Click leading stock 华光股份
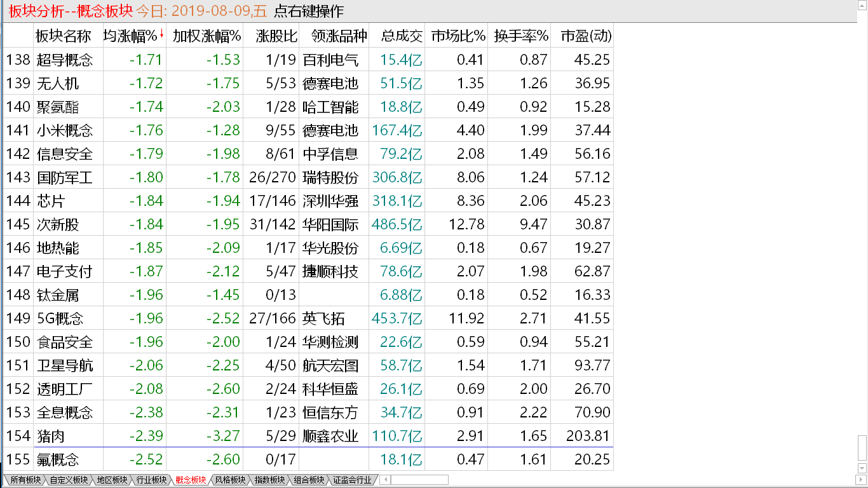This screenshot has width=868, height=488. pos(330,248)
